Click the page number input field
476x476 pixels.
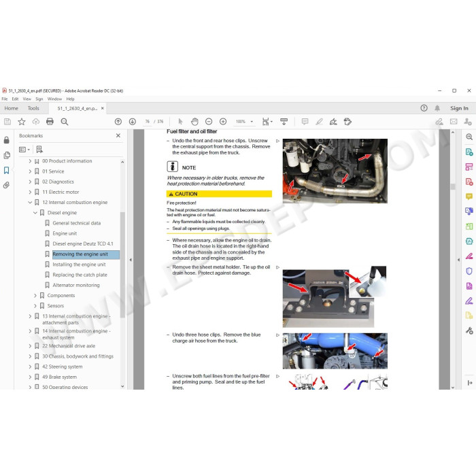pyautogui.click(x=148, y=122)
